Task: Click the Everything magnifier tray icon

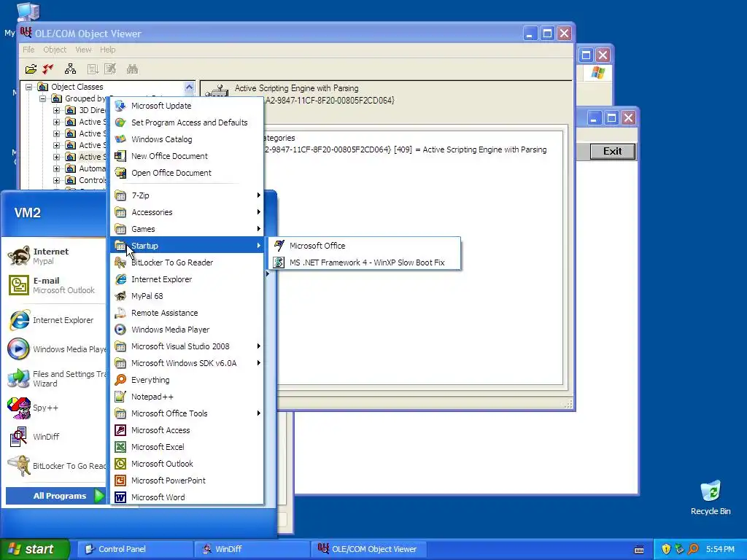Action: pos(693,549)
